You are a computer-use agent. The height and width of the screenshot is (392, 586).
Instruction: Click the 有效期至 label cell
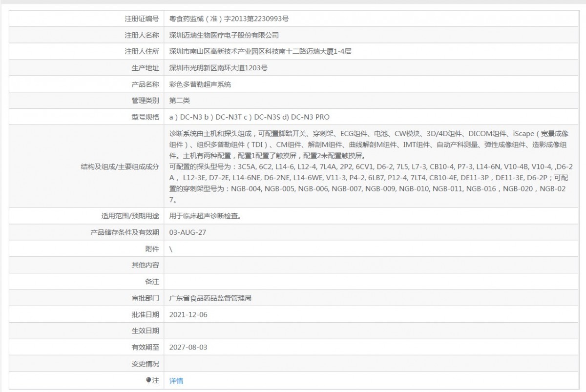click(x=87, y=348)
